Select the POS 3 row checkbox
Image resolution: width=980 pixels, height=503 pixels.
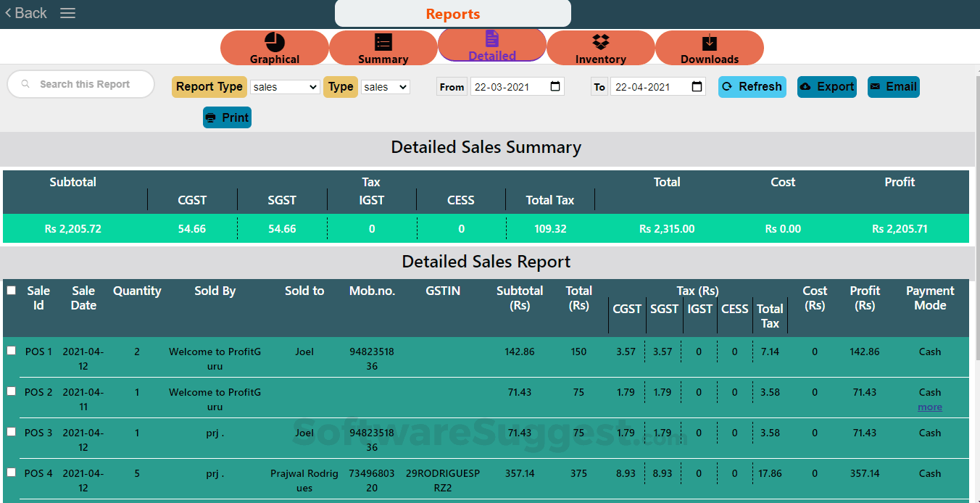12,432
